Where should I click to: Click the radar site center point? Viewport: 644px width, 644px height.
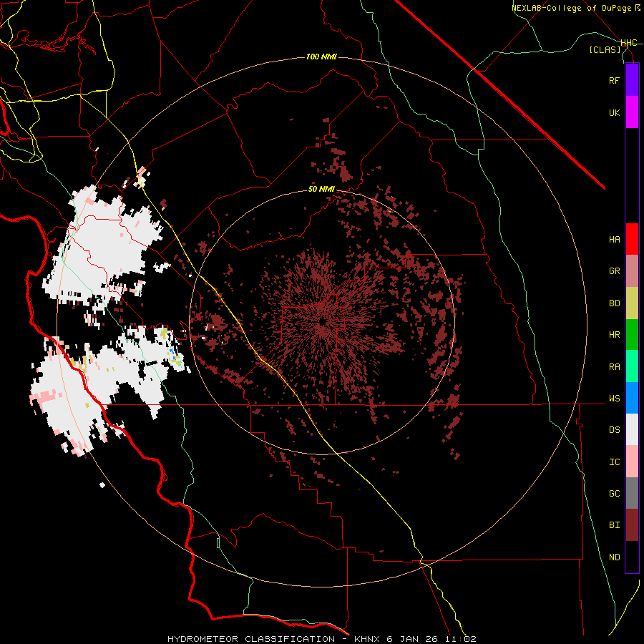(x=321, y=321)
